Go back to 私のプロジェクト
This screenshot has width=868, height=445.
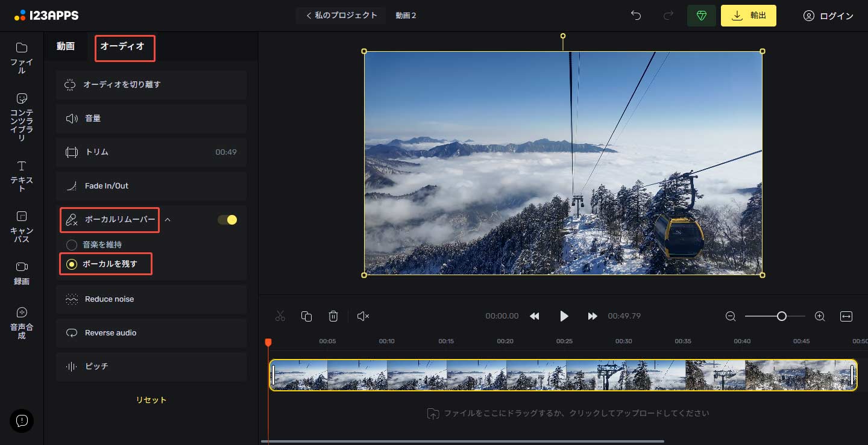[341, 16]
